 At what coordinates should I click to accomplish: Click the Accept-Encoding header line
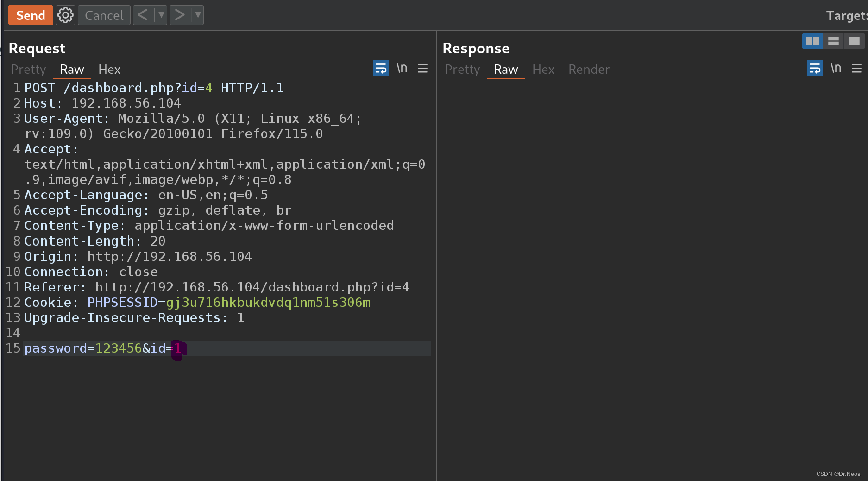click(158, 210)
